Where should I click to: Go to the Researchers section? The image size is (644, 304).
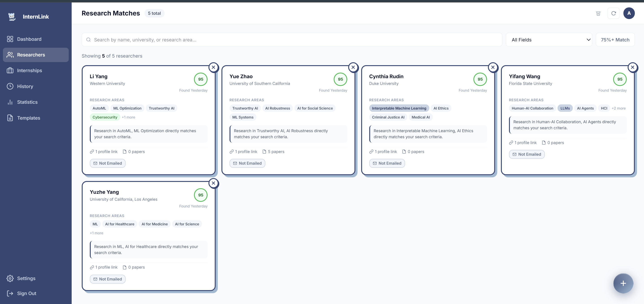[x=36, y=55]
